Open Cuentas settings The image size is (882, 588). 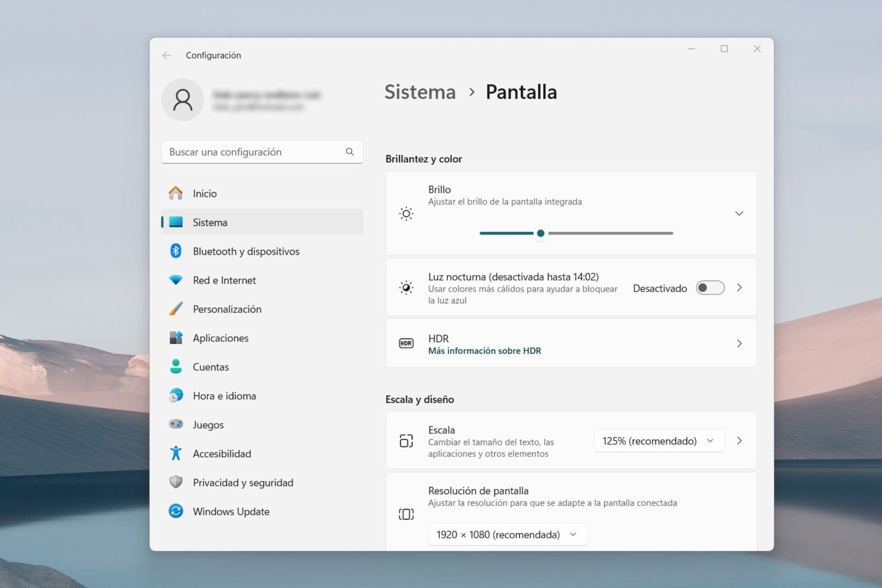pos(262,367)
